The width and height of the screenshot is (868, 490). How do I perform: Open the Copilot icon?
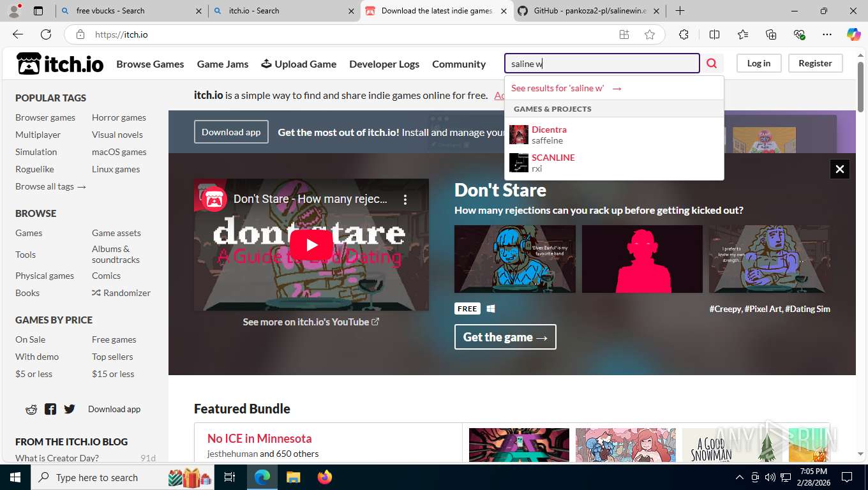853,34
